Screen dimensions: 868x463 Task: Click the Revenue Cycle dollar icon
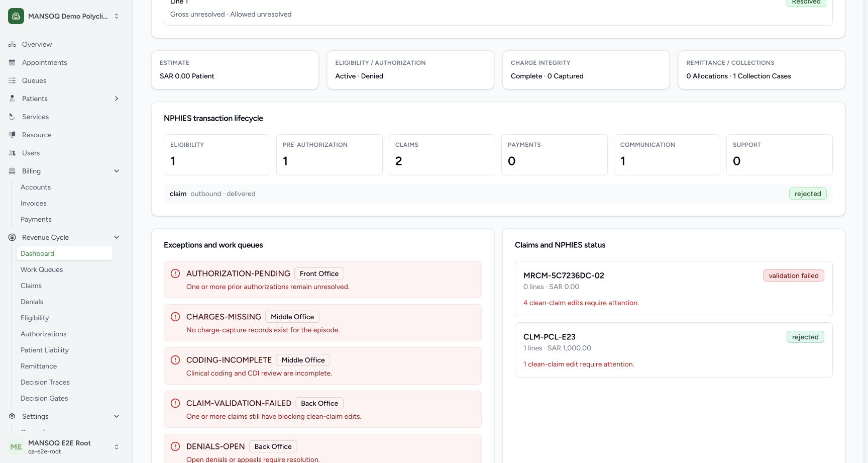12,237
